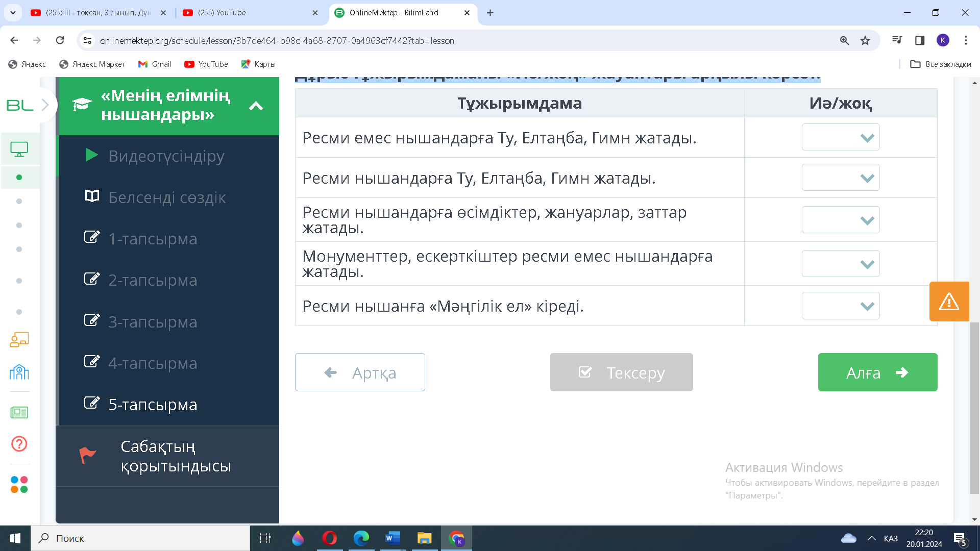Bookmark page with the star icon
The width and height of the screenshot is (980, 551).
[865, 41]
